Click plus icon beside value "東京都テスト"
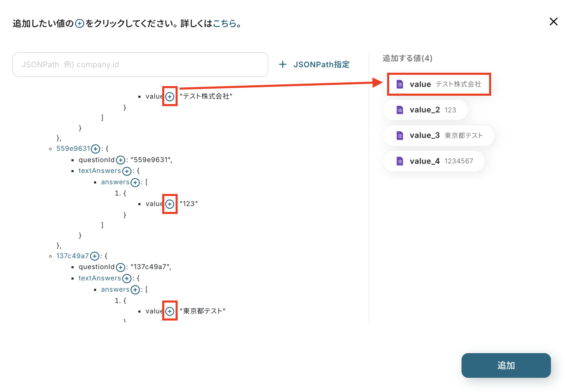This screenshot has height=392, width=566. coord(170,311)
